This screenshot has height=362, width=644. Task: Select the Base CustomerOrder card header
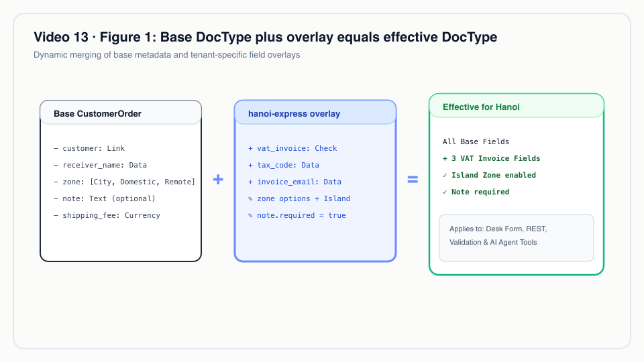[121, 113]
